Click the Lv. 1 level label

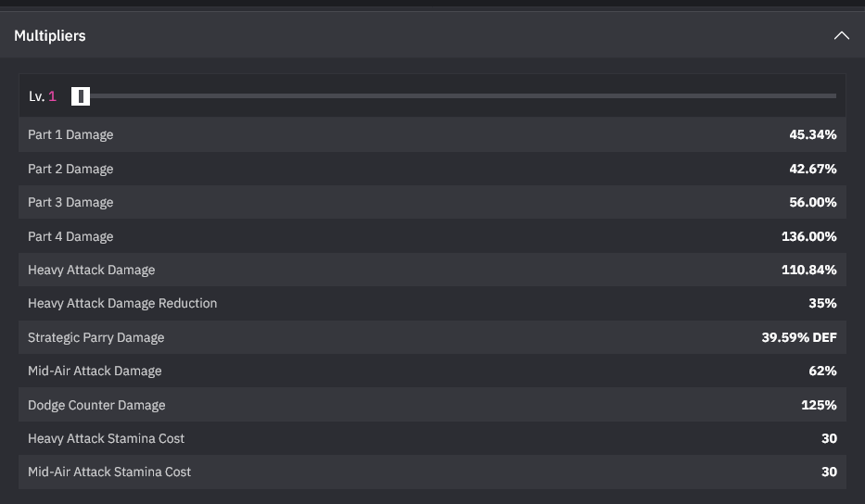click(43, 96)
